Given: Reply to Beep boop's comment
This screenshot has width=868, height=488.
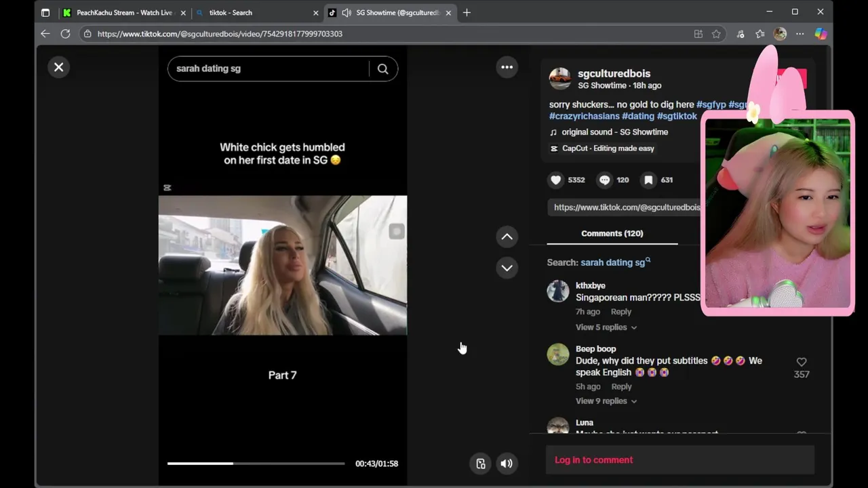Looking at the screenshot, I should 621,386.
